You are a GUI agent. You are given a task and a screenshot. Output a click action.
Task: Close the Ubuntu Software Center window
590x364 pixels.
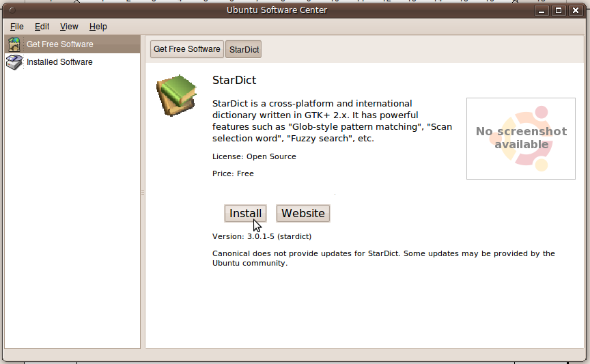tap(576, 10)
